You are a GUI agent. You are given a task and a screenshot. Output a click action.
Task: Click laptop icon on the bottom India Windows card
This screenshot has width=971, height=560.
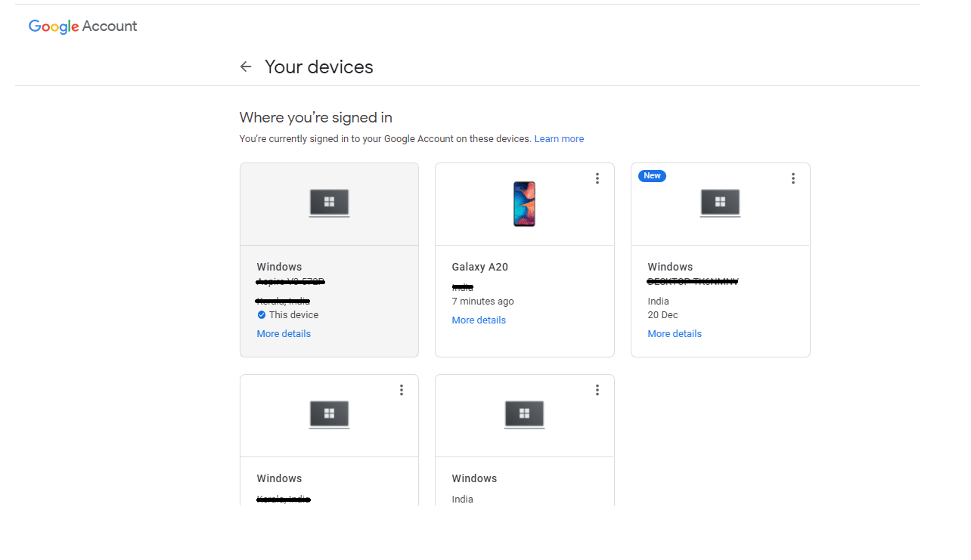coord(524,415)
